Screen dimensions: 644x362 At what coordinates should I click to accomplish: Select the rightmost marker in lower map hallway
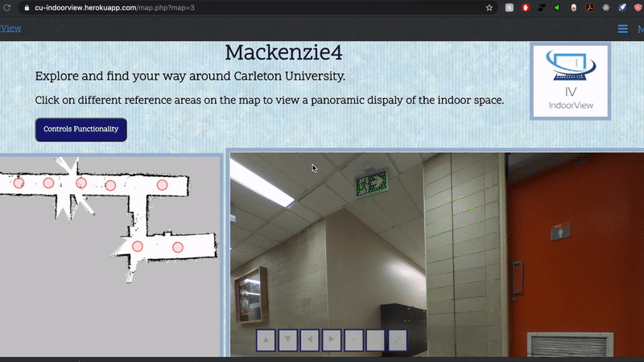click(x=178, y=247)
